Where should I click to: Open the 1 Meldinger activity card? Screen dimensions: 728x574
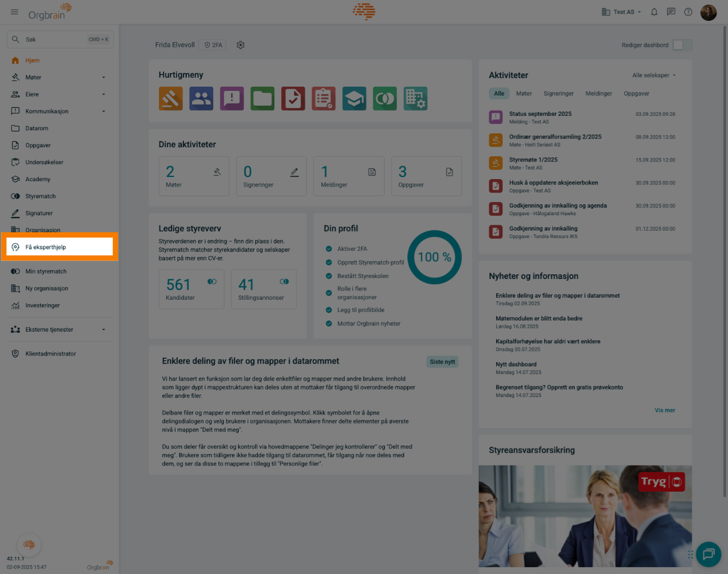click(x=349, y=176)
